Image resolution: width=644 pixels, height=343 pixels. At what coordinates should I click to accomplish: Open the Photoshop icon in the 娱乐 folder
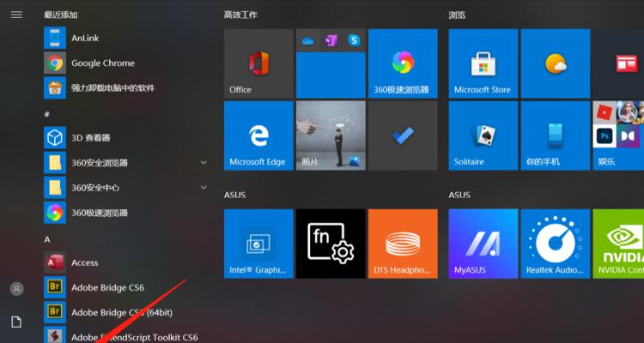tap(605, 135)
